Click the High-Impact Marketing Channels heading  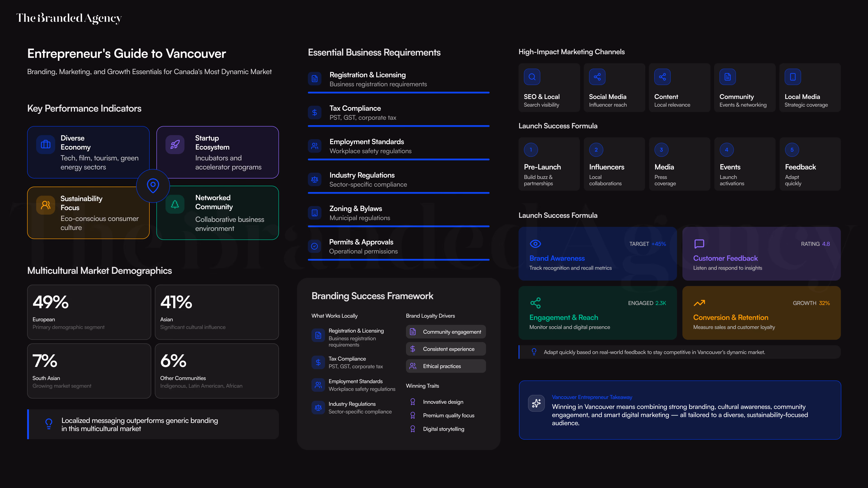[x=571, y=52]
